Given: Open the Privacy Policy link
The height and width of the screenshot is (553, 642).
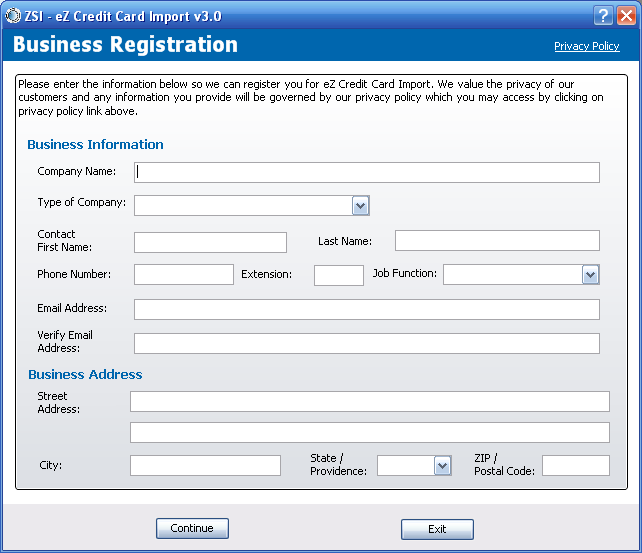Looking at the screenshot, I should point(586,46).
